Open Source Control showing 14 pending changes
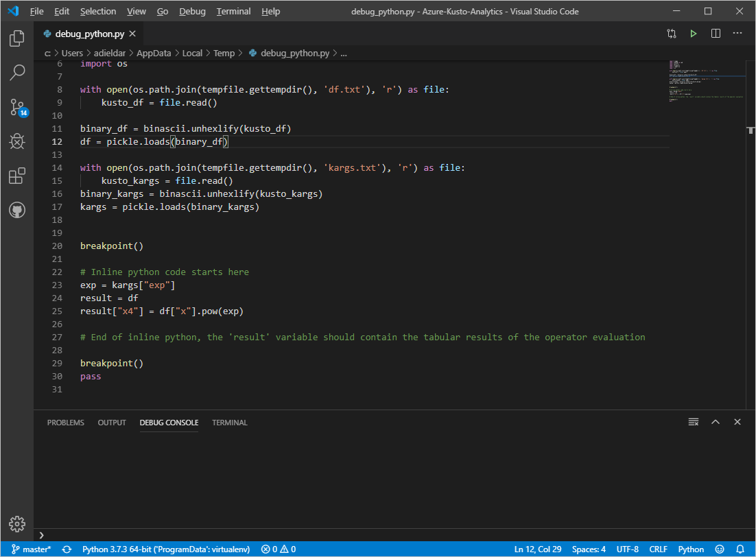This screenshot has height=557, width=756. click(16, 107)
